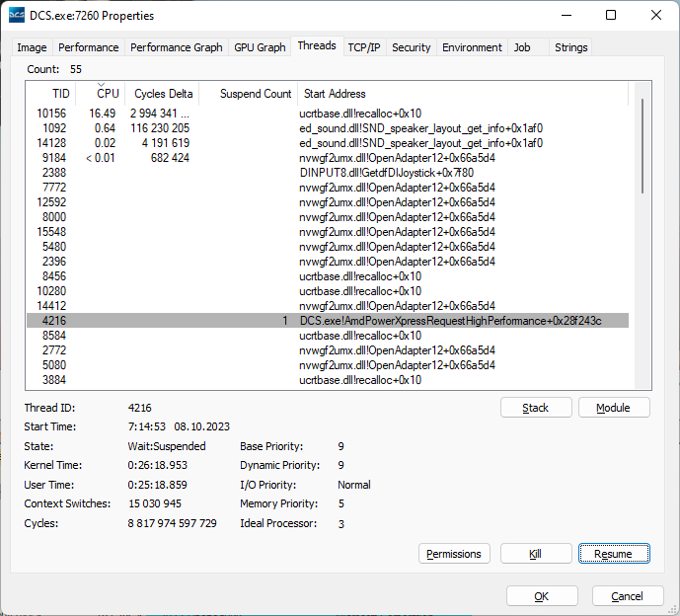Close the DCS.exe Properties window
680x616 pixels.
(656, 15)
